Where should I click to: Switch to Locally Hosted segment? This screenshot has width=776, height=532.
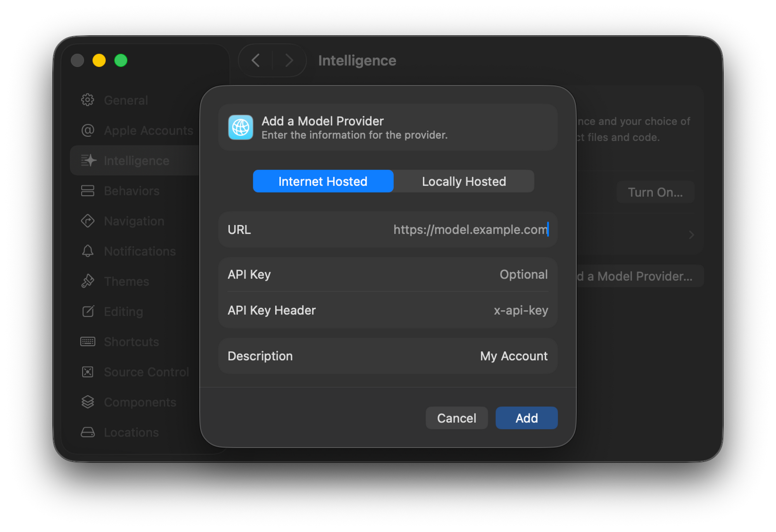(x=464, y=181)
